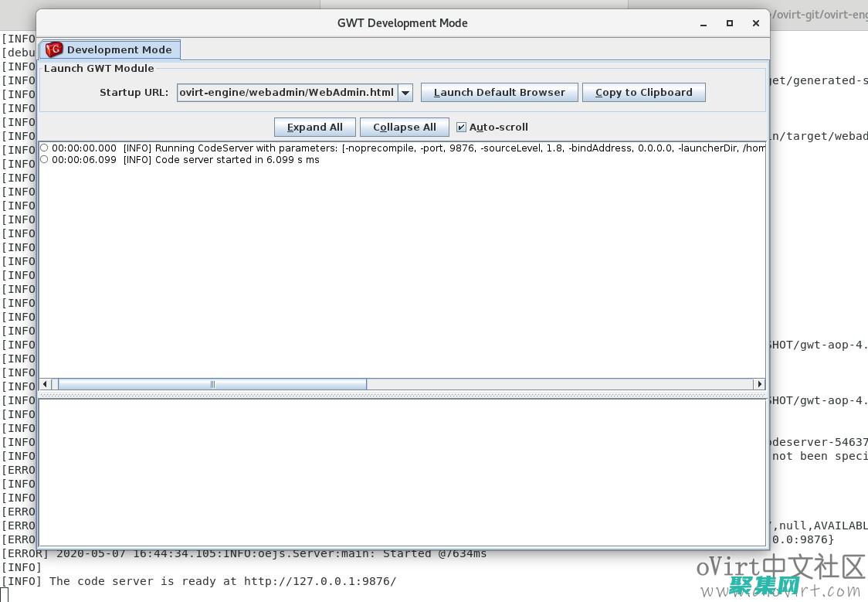The image size is (868, 602).
Task: Select the Development Mode tab
Action: click(110, 50)
